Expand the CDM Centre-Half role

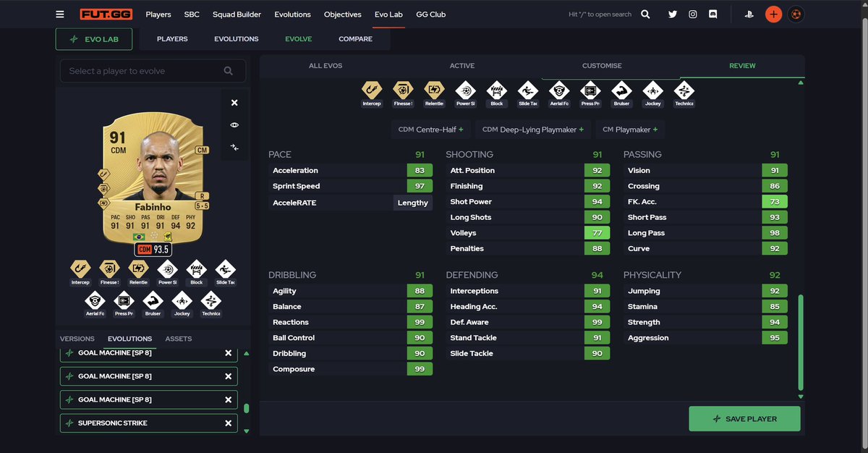430,130
